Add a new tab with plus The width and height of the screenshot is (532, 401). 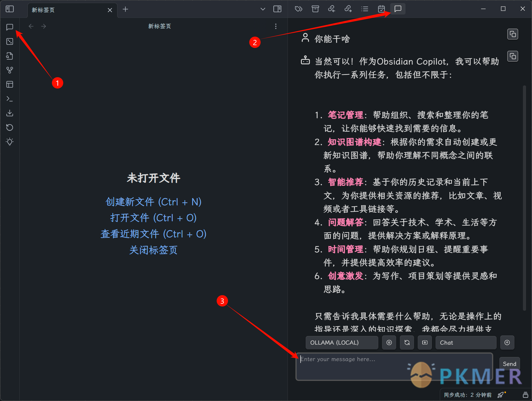125,9
